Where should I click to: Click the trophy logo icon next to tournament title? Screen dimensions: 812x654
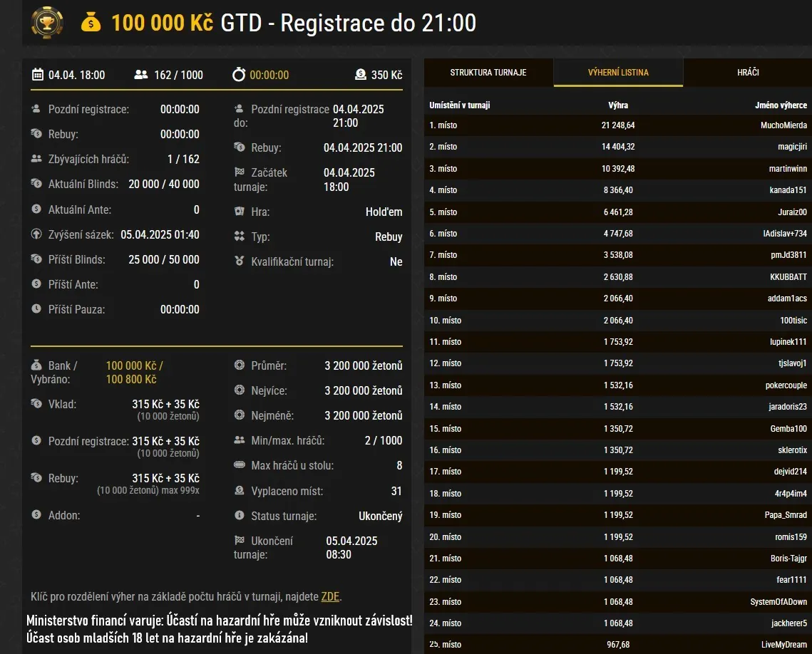click(x=46, y=24)
